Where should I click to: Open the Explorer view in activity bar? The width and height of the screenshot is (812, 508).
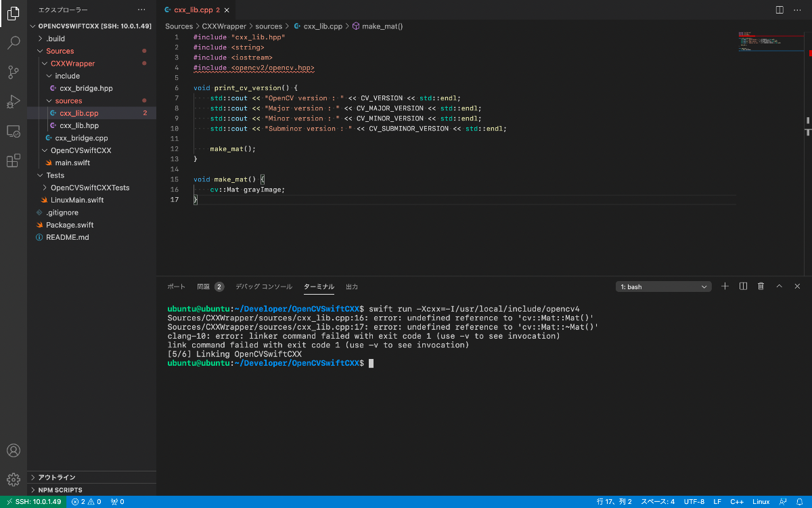click(13, 13)
